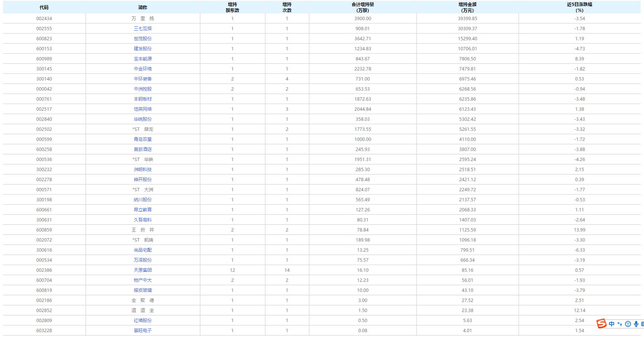Click the 中环装备 stock name

point(143,79)
